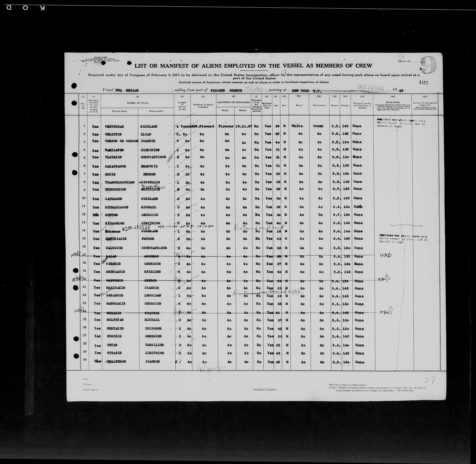
Task: Select the family name TRAMOULOPOULOS
Action: click(x=120, y=182)
